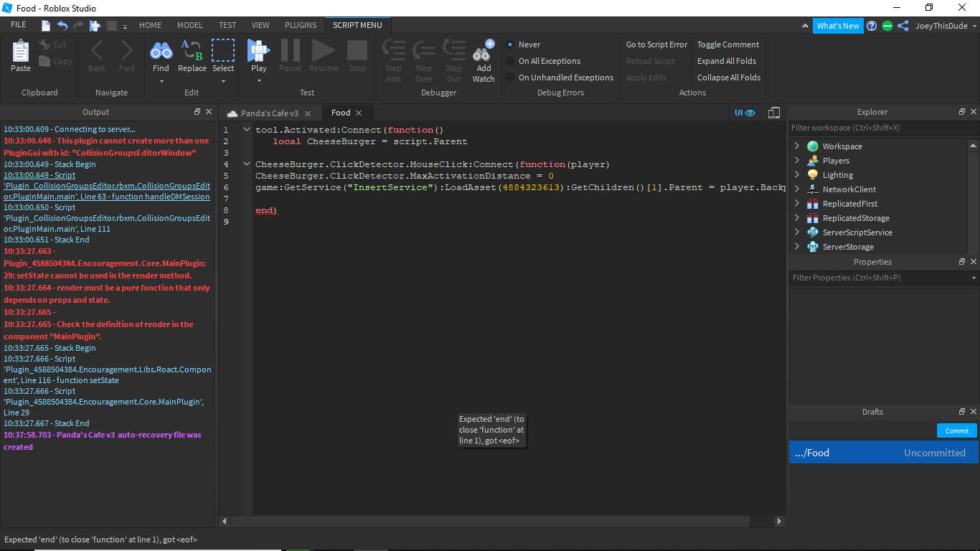Expand the ServerScriptService node
Image resolution: width=980 pixels, height=551 pixels.
(796, 232)
